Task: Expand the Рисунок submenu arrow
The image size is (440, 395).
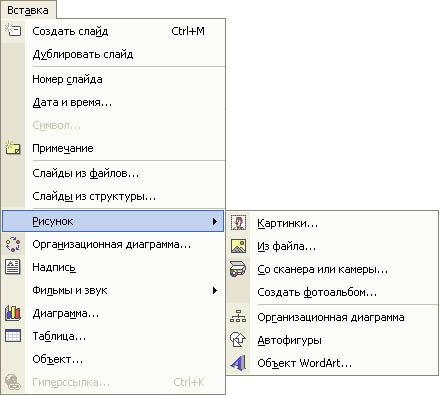Action: click(x=215, y=221)
